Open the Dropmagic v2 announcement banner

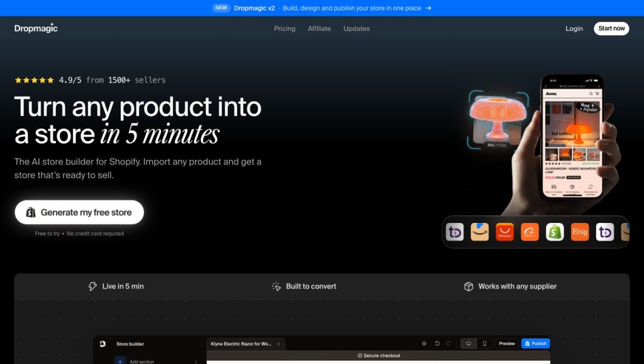(x=321, y=8)
